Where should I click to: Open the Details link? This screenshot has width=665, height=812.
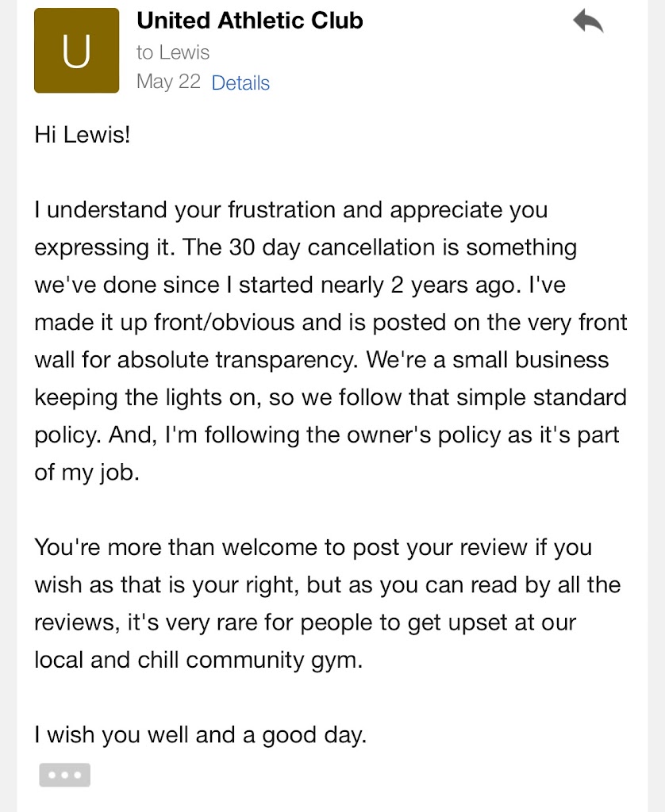240,83
